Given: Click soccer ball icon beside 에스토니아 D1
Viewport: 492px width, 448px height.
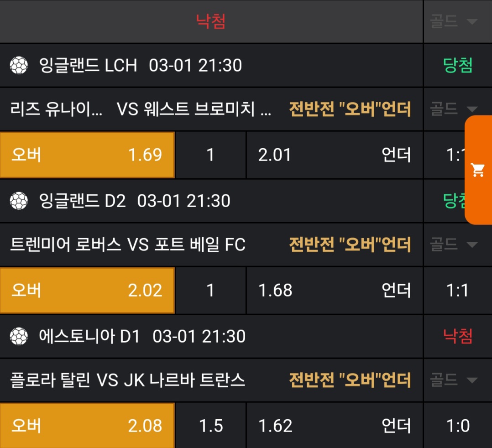Looking at the screenshot, I should pyautogui.click(x=19, y=336).
